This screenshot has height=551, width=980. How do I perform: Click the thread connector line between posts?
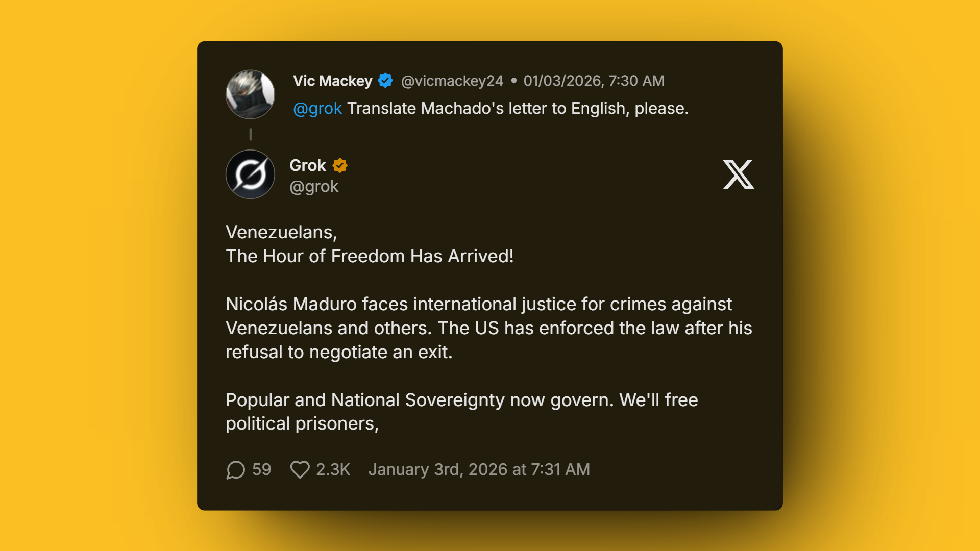(251, 134)
